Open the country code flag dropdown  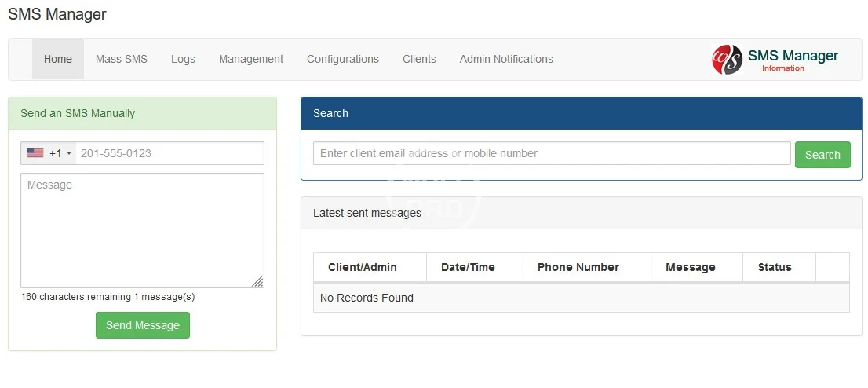tap(49, 153)
